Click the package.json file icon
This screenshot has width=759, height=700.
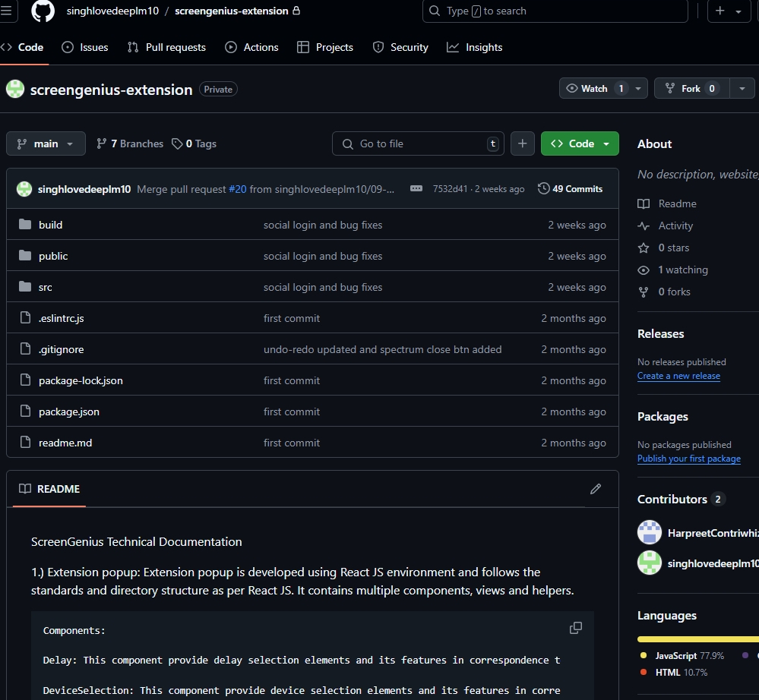coord(25,411)
